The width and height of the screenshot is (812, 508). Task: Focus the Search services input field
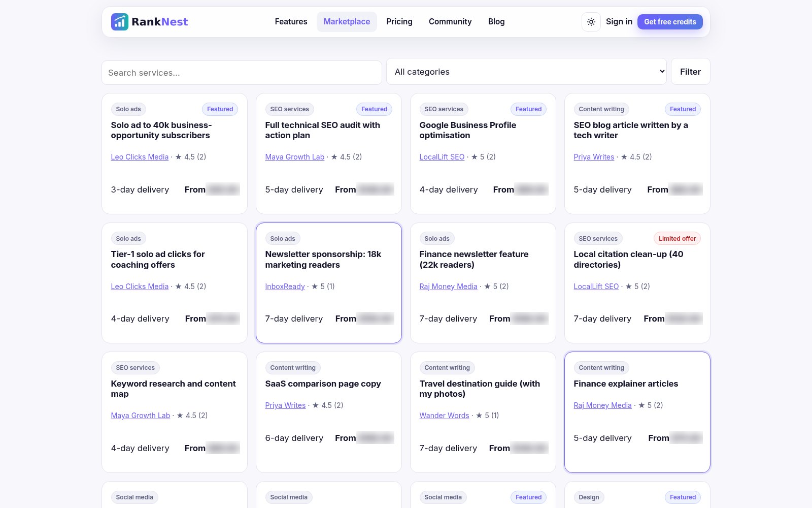[x=242, y=73]
